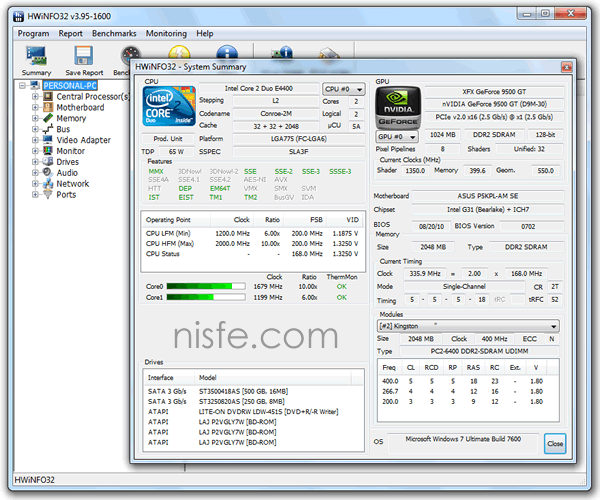Viewport: 600px width, 500px height.
Task: Select the Ports tree item label
Action: [66, 195]
